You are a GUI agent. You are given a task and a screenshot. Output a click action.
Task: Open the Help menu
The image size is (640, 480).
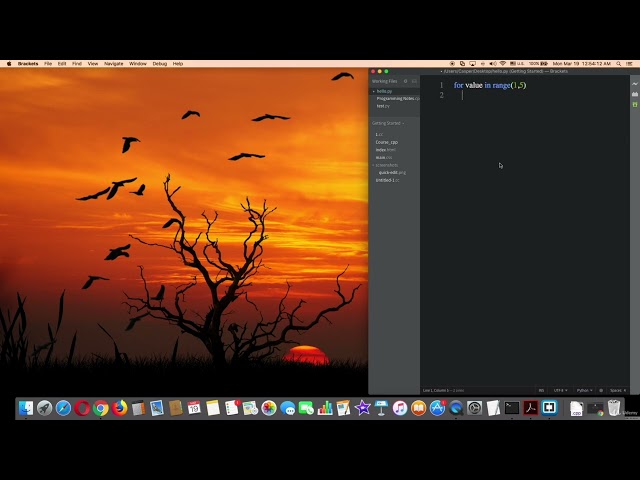coord(178,64)
